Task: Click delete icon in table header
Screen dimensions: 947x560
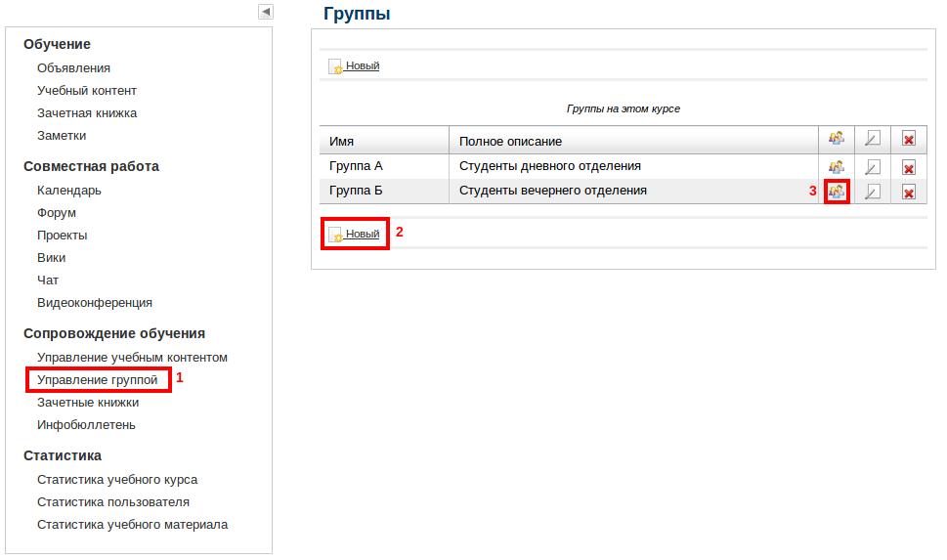Action: pos(908,139)
